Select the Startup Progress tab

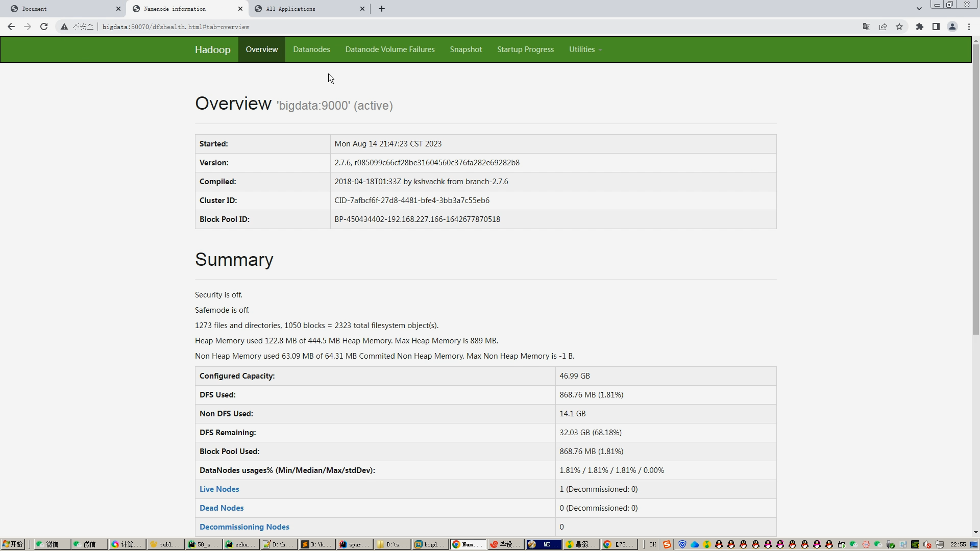tap(526, 49)
